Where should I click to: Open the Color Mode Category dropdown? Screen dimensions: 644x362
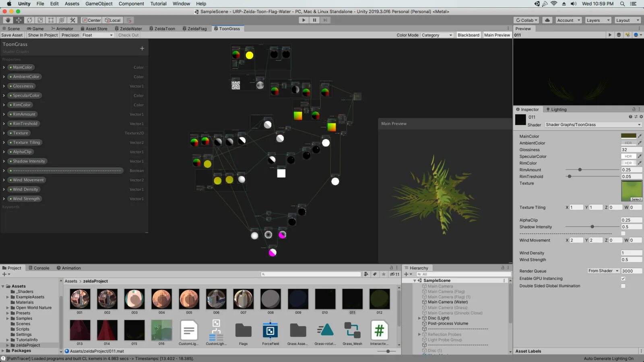tap(437, 35)
